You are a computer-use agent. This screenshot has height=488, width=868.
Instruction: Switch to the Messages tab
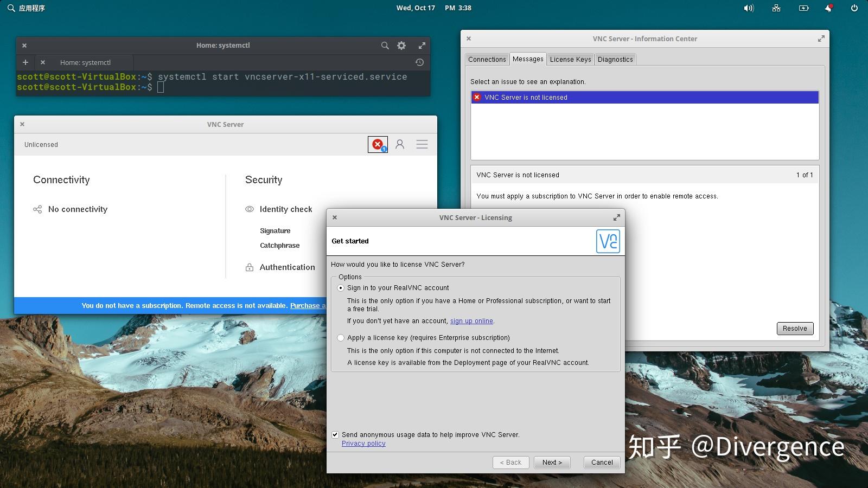pyautogui.click(x=528, y=59)
